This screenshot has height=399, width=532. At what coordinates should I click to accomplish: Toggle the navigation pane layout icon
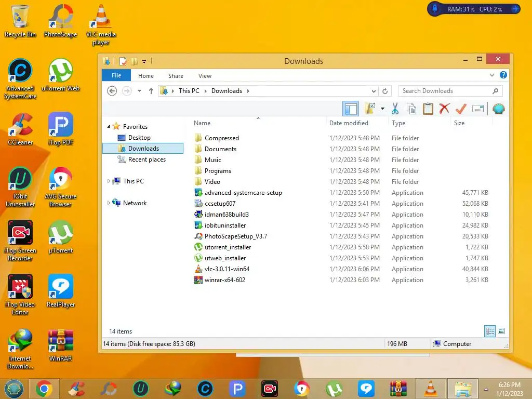click(351, 109)
